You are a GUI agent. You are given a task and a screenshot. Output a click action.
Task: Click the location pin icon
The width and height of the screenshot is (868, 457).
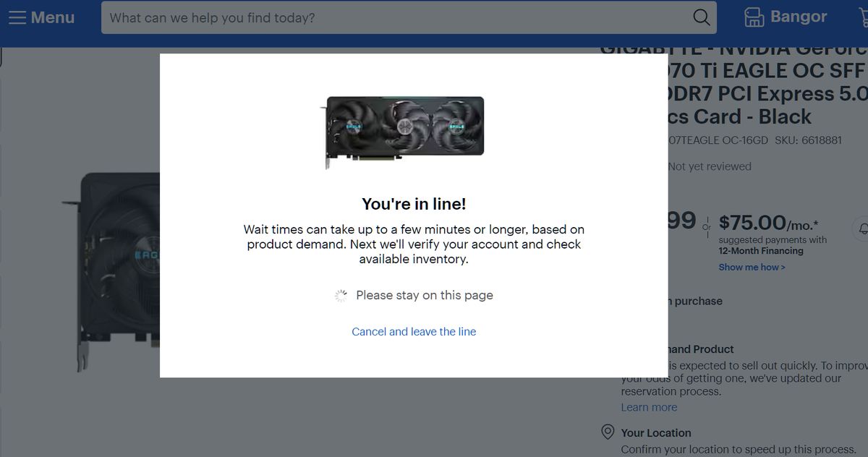coord(608,432)
